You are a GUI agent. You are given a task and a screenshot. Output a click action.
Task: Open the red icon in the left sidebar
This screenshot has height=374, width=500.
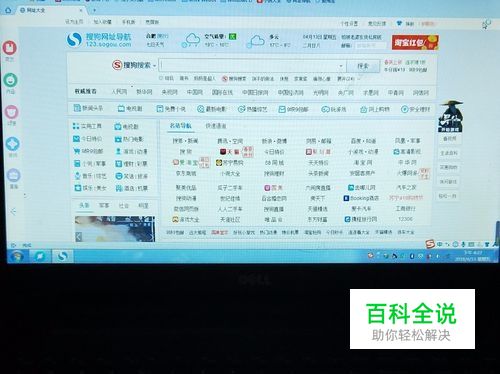[x=10, y=48]
